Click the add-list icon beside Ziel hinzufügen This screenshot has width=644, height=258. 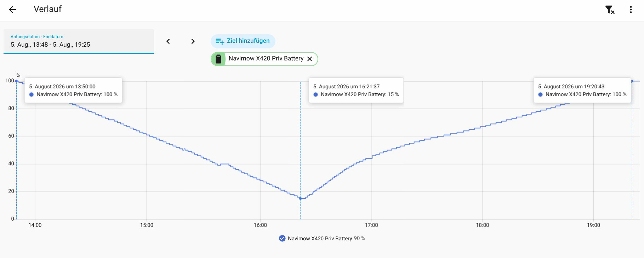220,41
